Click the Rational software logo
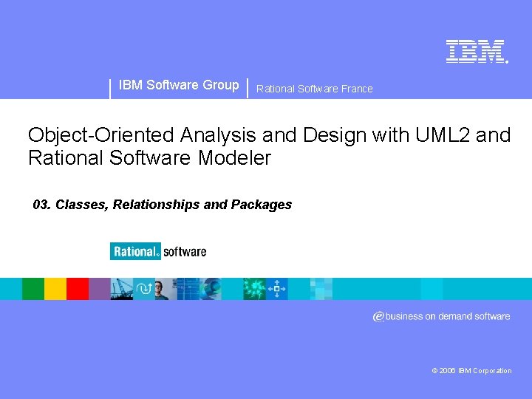 click(x=158, y=251)
